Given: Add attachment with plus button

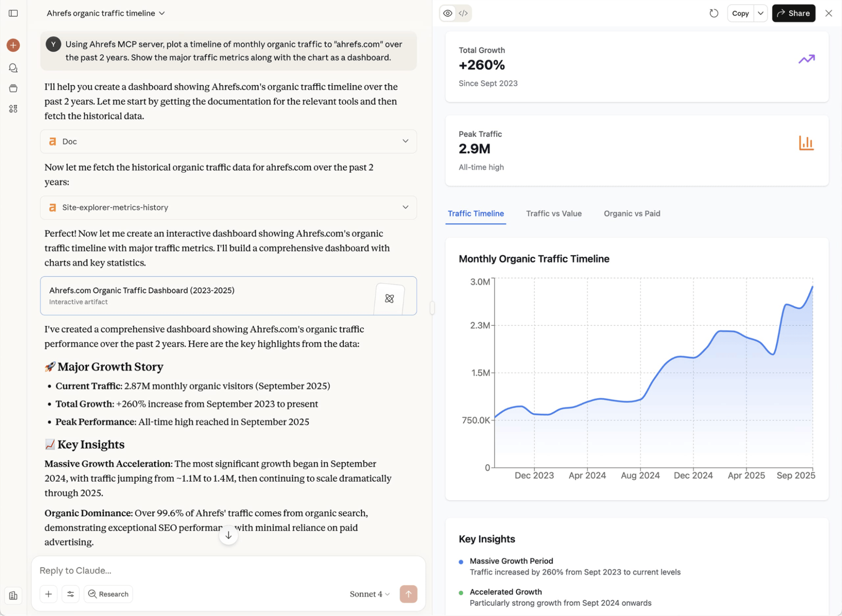Looking at the screenshot, I should pos(48,594).
